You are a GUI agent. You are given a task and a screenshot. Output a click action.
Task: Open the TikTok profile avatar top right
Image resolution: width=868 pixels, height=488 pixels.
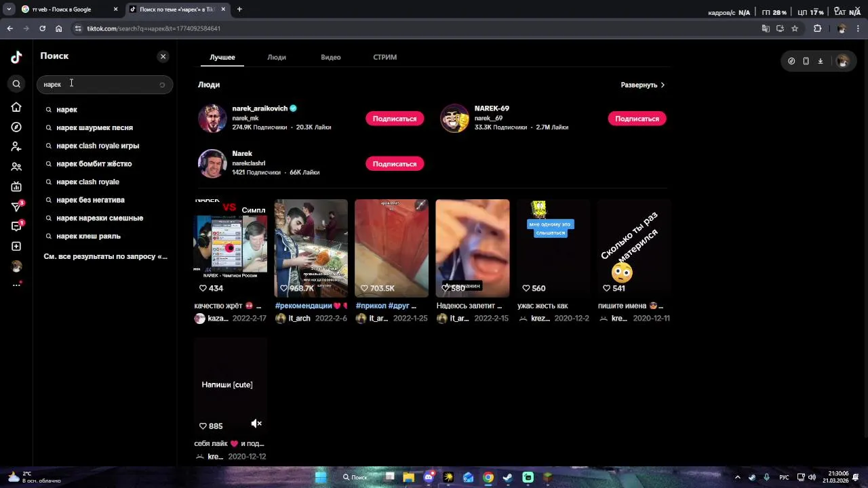(x=842, y=61)
